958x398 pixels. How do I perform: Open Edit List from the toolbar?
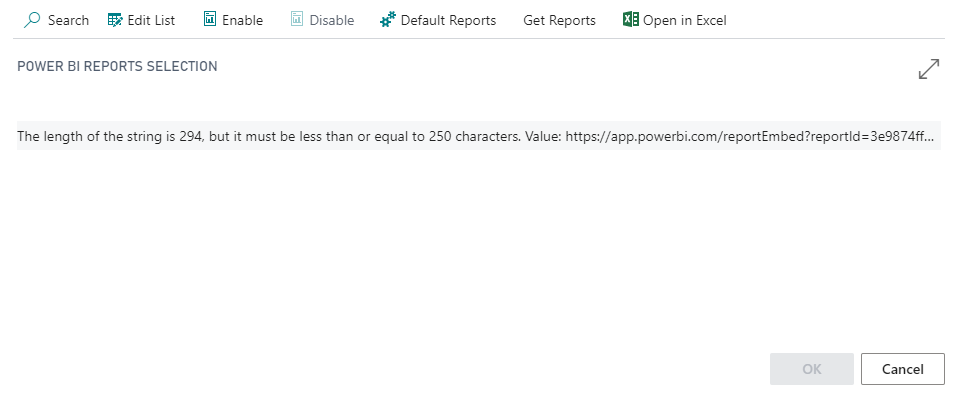141,20
